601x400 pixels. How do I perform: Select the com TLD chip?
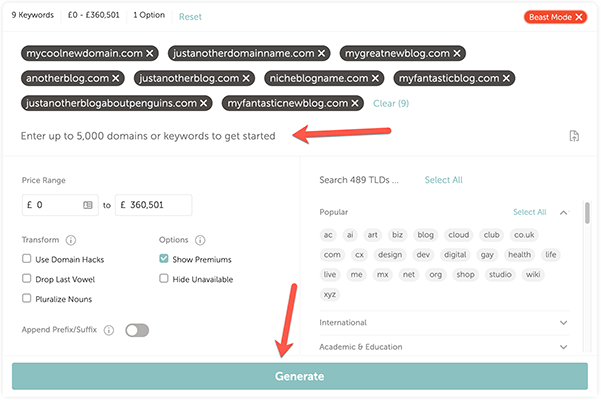point(332,255)
